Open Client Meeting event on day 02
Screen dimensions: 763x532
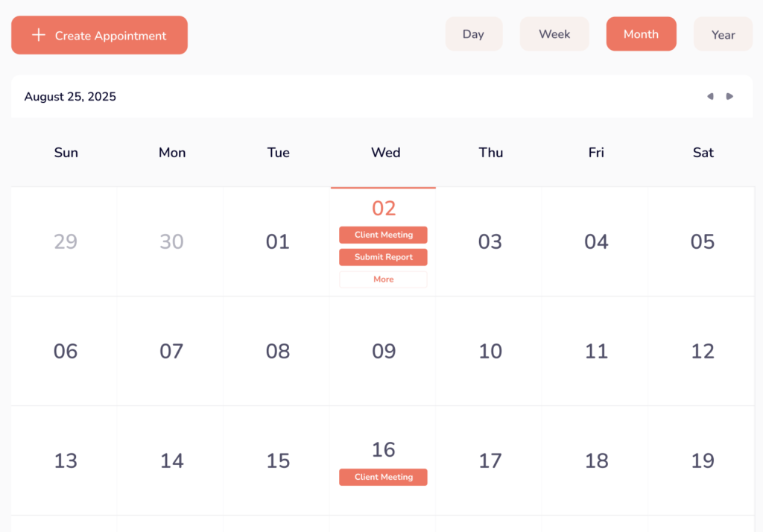[x=383, y=235]
